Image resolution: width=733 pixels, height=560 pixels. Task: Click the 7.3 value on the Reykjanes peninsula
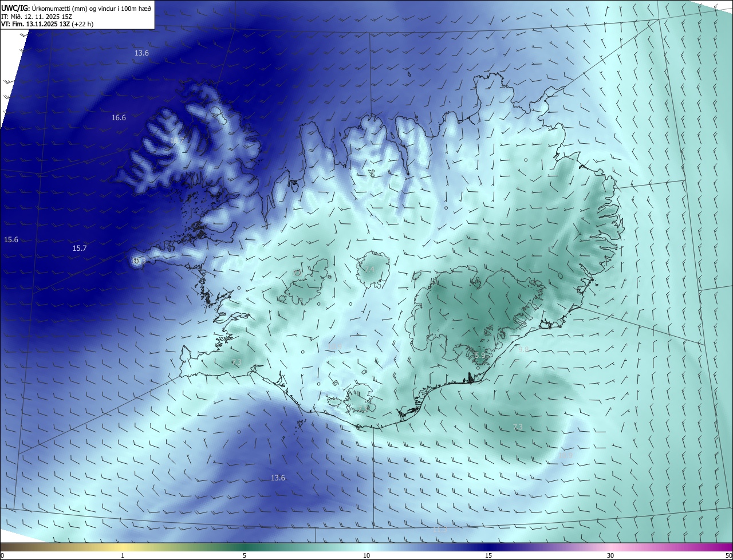[x=236, y=362]
